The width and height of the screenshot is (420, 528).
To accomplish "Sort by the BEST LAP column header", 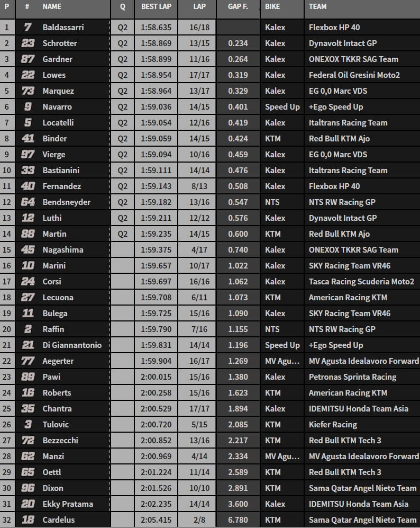I will click(156, 7).
